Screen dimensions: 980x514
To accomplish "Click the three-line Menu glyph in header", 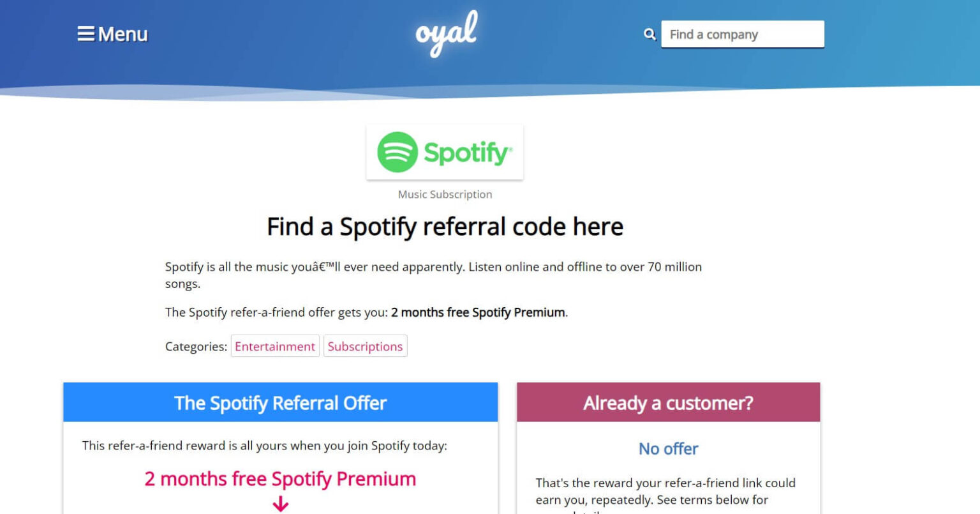I will 86,34.
